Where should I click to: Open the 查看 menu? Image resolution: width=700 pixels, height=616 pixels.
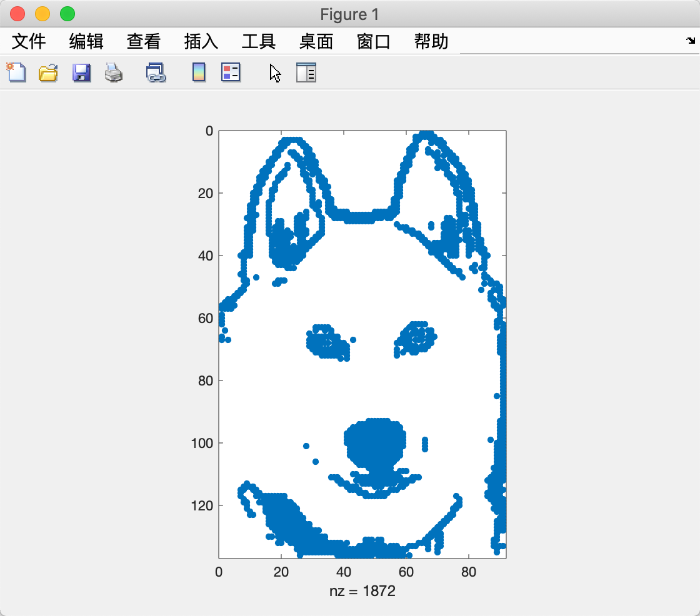[142, 41]
